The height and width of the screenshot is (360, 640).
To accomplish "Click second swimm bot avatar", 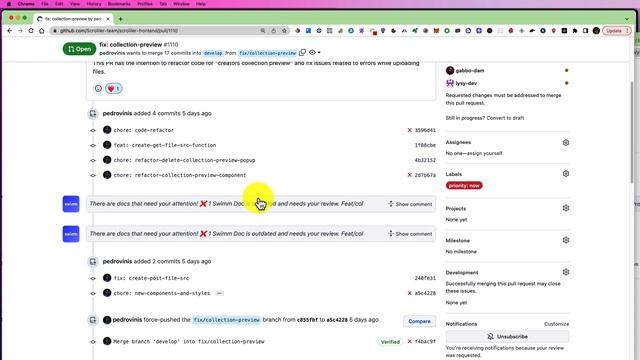I will [71, 234].
